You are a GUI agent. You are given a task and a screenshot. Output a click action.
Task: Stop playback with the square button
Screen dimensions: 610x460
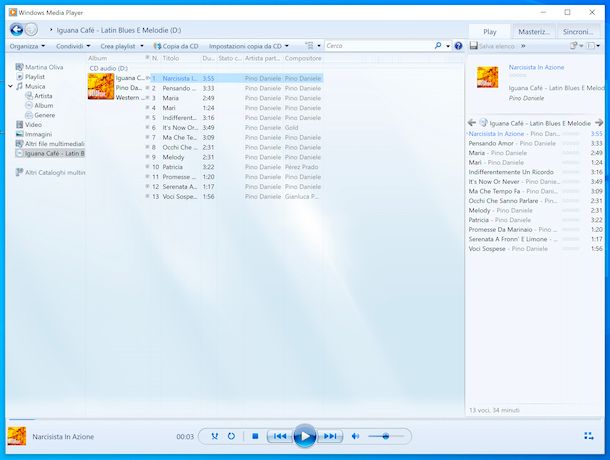coord(255,436)
